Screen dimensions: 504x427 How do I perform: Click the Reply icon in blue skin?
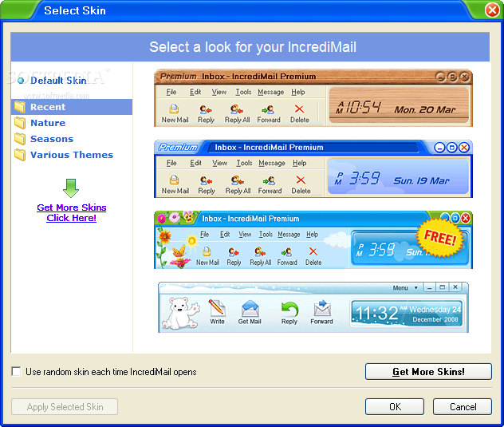pos(206,180)
